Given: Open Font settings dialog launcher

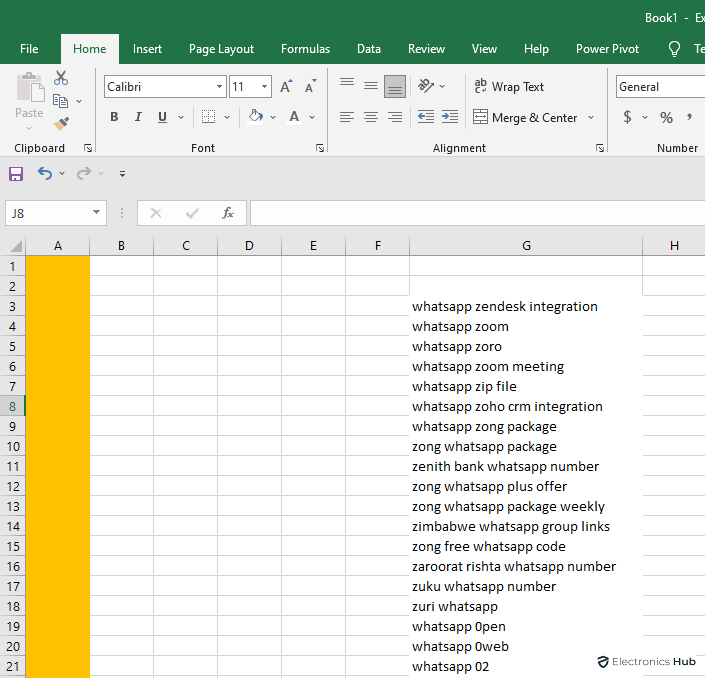Looking at the screenshot, I should pos(320,148).
